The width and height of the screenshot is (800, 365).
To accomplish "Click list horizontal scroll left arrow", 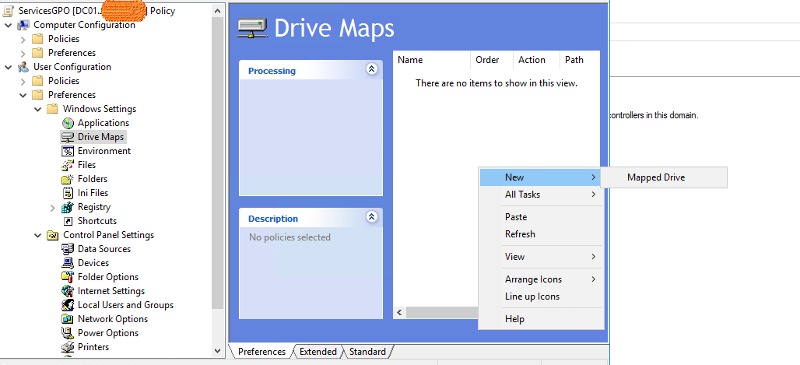I will pyautogui.click(x=399, y=312).
